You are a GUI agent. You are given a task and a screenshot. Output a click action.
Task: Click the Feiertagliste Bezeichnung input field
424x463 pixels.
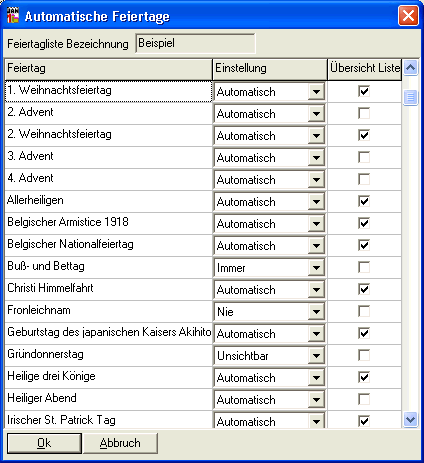point(195,43)
